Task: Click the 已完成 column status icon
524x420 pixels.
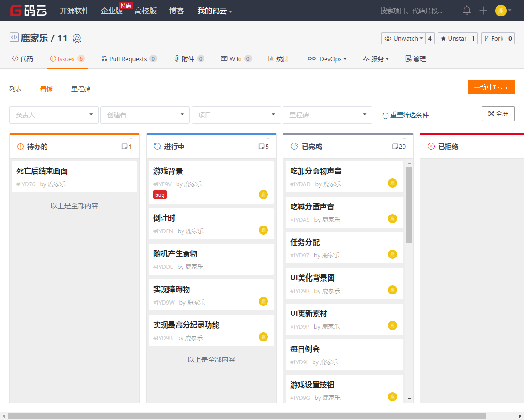Action: (294, 147)
